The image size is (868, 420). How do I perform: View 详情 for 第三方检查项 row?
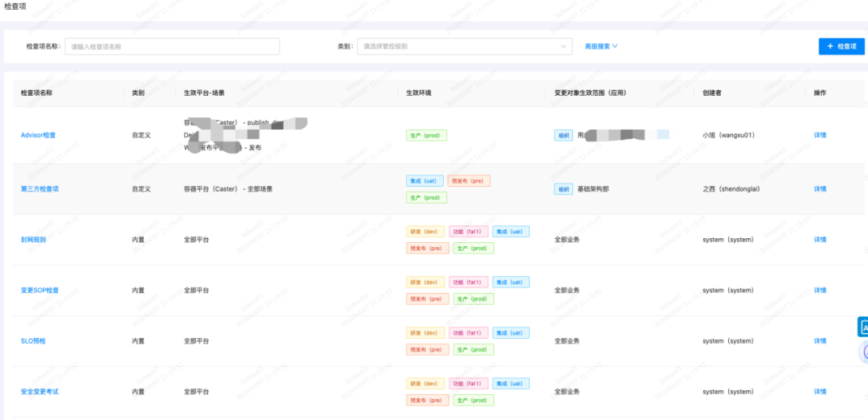[820, 189]
